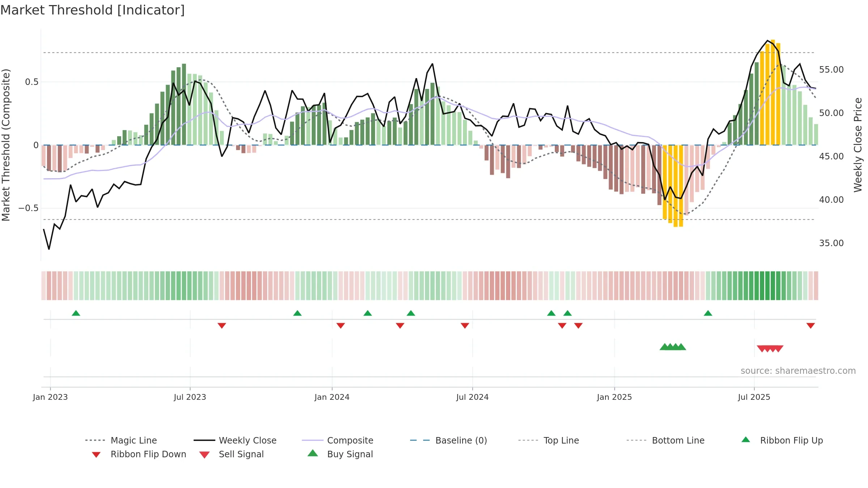Click the ribbon flip down marker in June 2024

[465, 326]
